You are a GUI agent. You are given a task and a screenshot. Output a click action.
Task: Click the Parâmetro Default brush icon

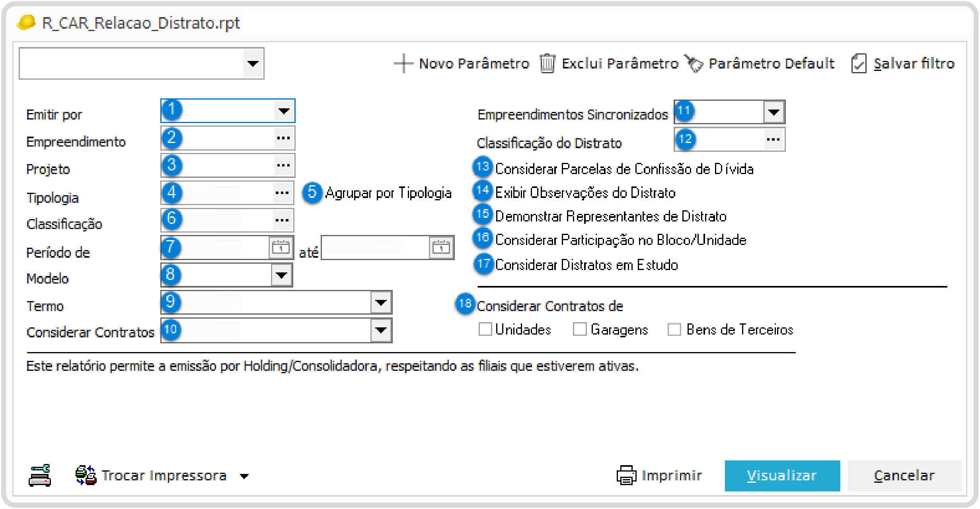coord(694,64)
